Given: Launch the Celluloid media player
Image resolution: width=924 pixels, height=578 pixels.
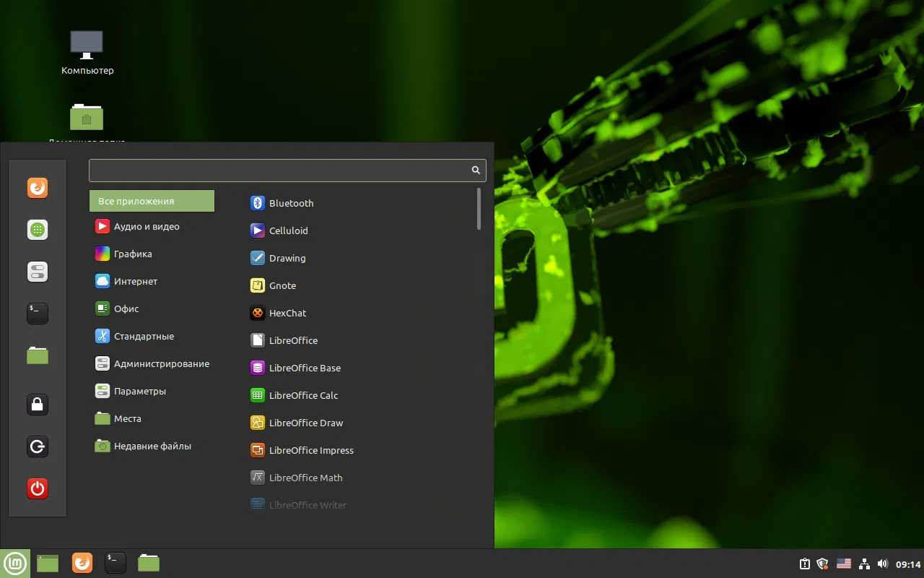Looking at the screenshot, I should (289, 230).
